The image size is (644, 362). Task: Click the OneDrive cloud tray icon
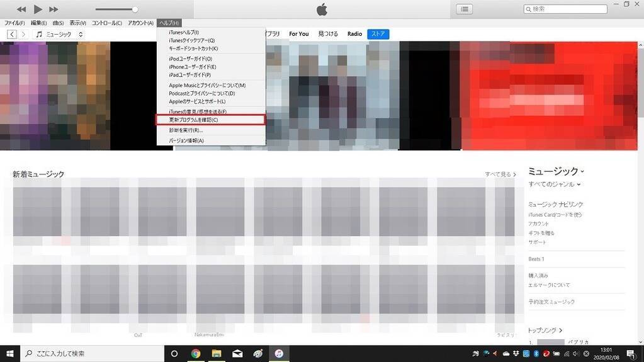click(x=506, y=353)
